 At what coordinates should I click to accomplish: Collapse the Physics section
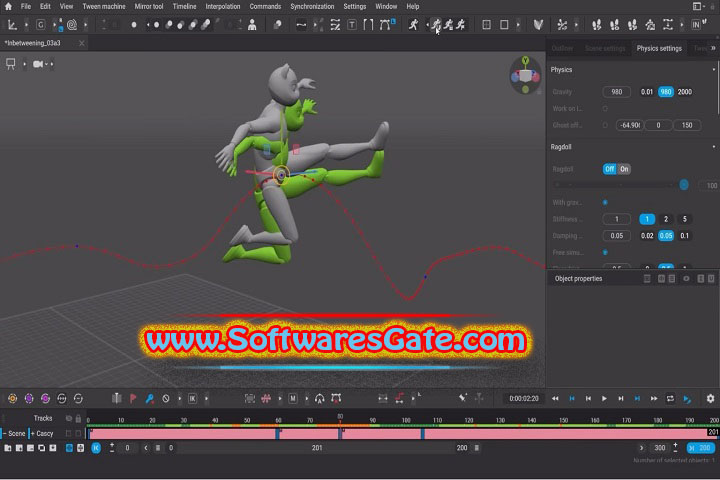pyautogui.click(x=714, y=70)
